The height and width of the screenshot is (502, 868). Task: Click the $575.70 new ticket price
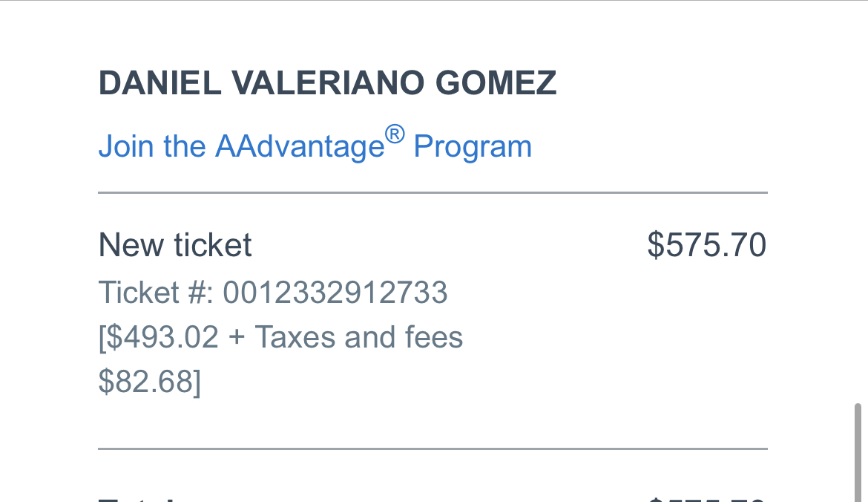707,245
